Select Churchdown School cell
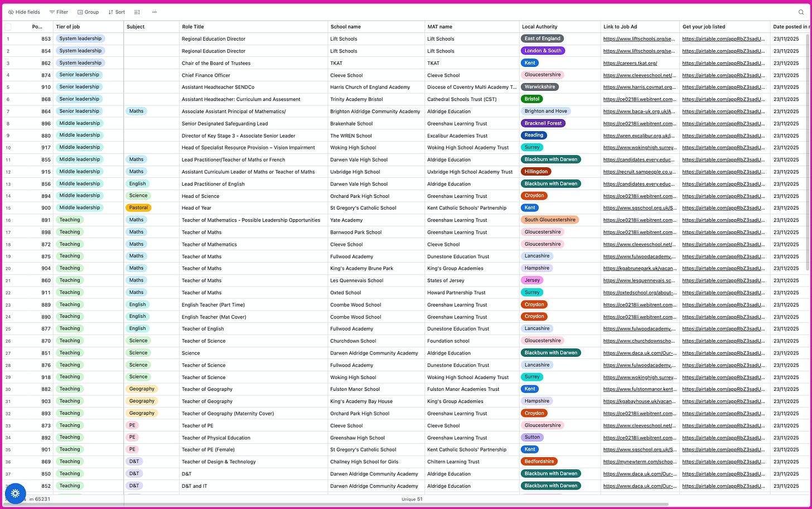This screenshot has width=812, height=509. click(x=376, y=341)
